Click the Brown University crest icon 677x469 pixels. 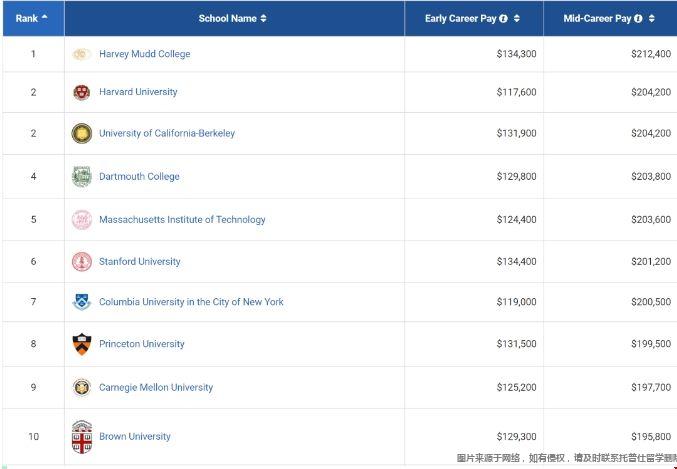[x=82, y=437]
